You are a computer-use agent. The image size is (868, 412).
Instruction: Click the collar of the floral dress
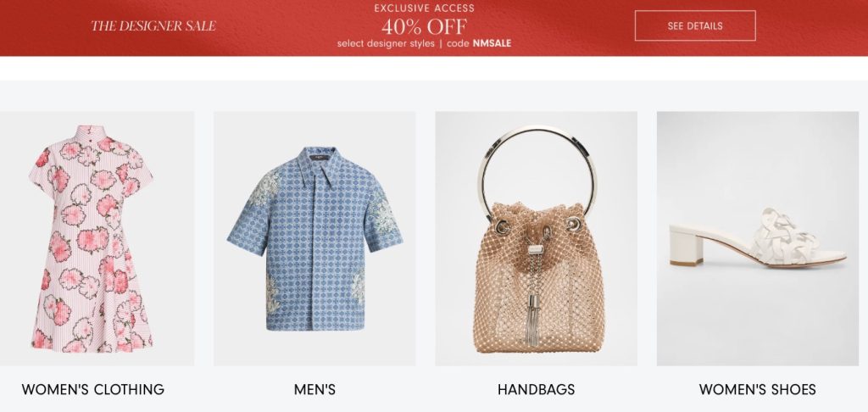tap(90, 131)
